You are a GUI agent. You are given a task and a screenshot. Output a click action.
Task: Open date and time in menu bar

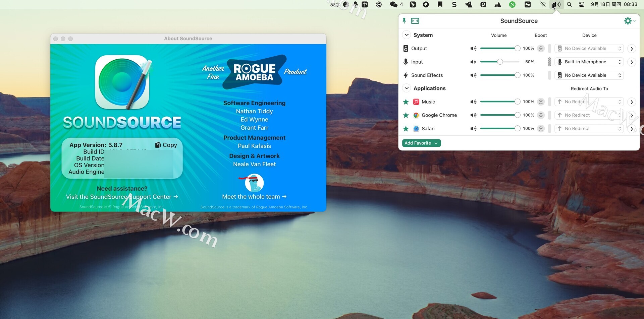(614, 4)
